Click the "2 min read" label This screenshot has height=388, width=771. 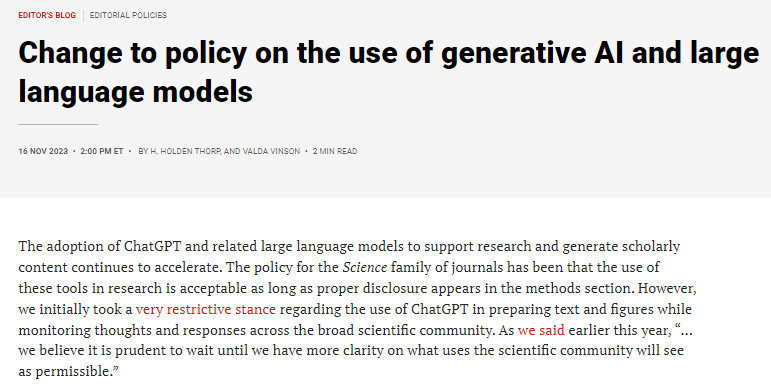click(335, 151)
